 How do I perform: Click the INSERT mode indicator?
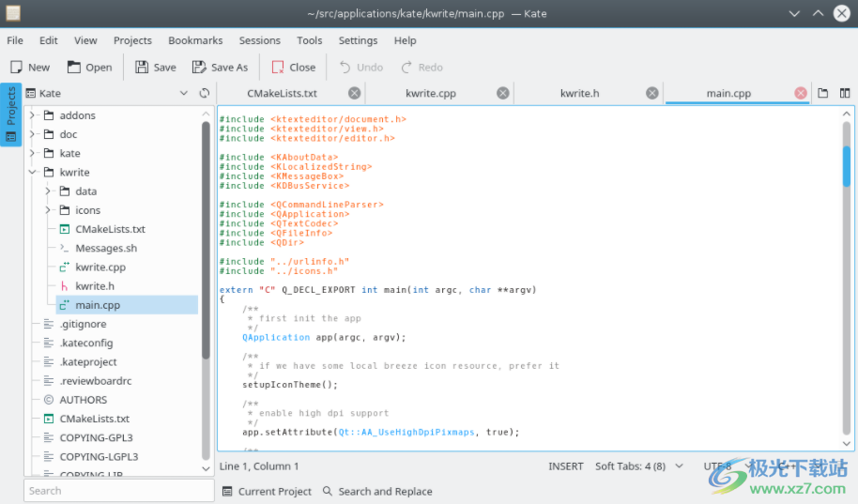[x=566, y=466]
